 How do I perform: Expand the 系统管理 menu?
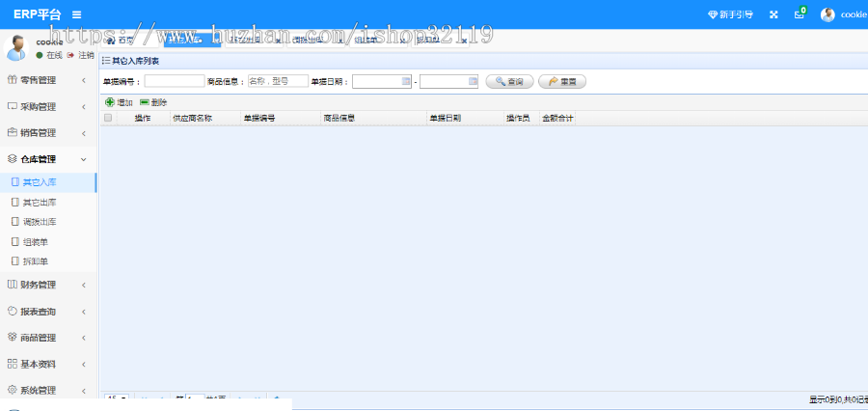pyautogui.click(x=48, y=391)
